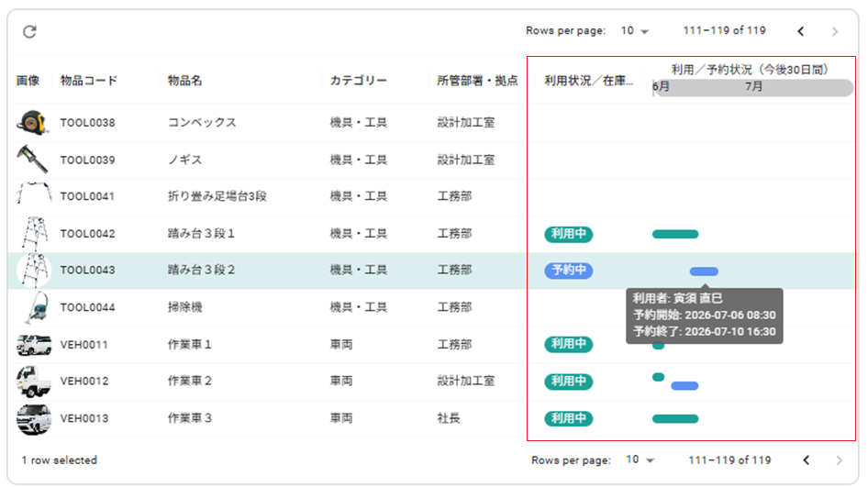
Task: Open thumbnail of TOOL0043 step ladder
Action: (x=34, y=270)
